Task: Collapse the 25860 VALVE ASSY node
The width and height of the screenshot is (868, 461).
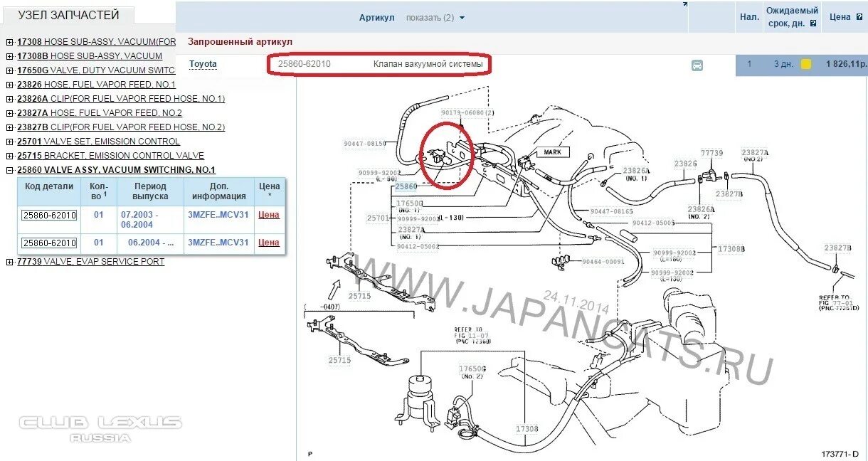Action: point(9,170)
